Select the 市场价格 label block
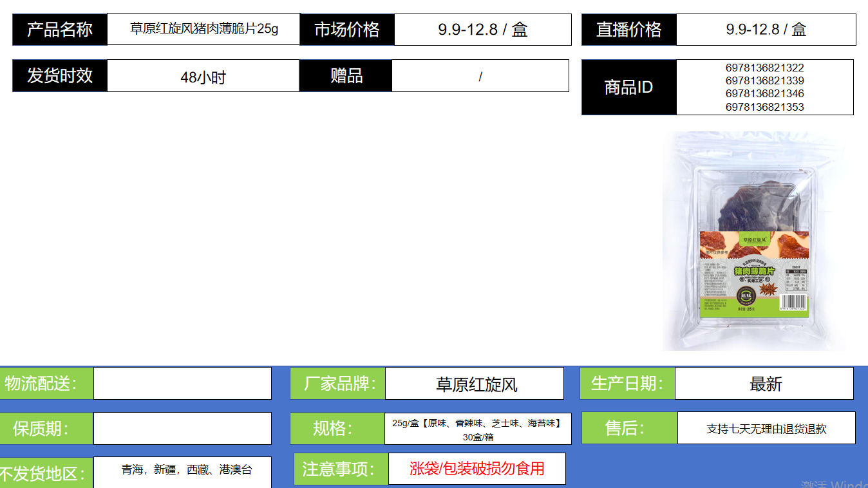Image resolution: width=868 pixels, height=488 pixels. tap(347, 30)
